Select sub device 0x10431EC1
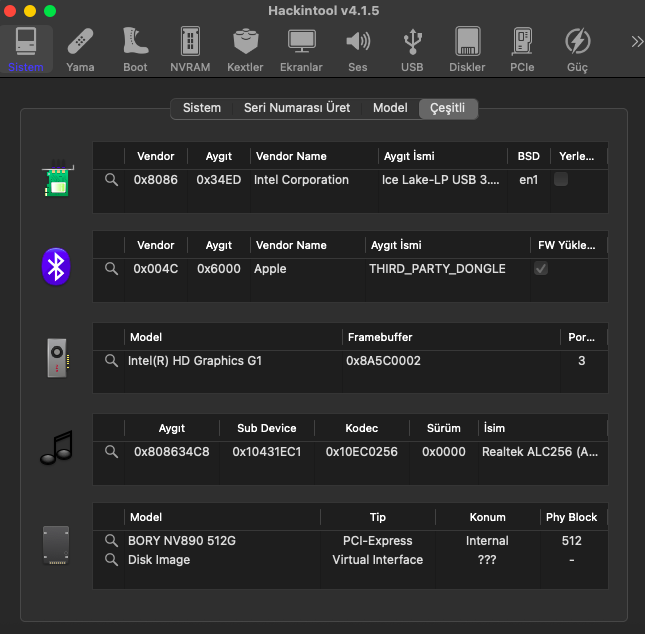Screen dimensions: 645x634 (267, 452)
